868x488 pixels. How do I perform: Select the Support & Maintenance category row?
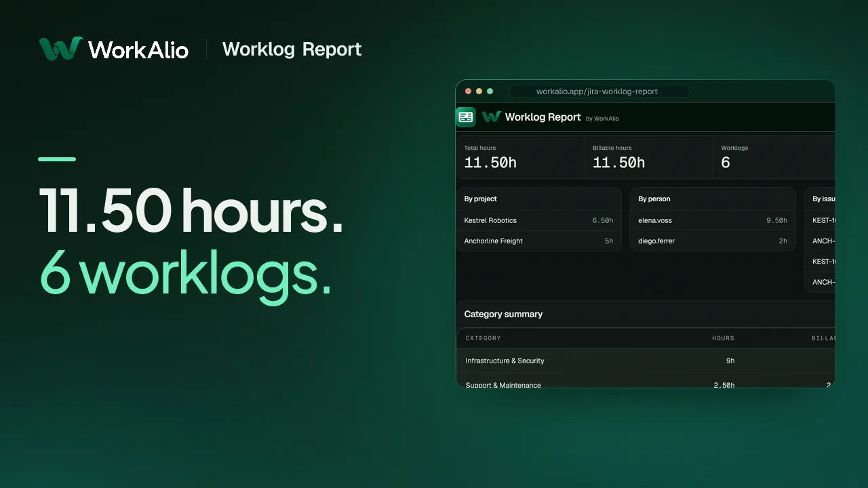tap(646, 382)
